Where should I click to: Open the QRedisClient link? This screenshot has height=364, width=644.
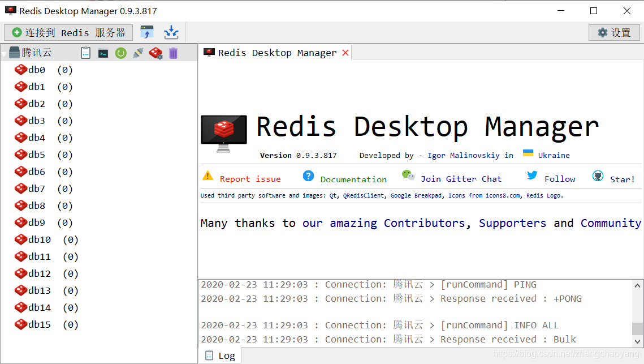tap(363, 196)
